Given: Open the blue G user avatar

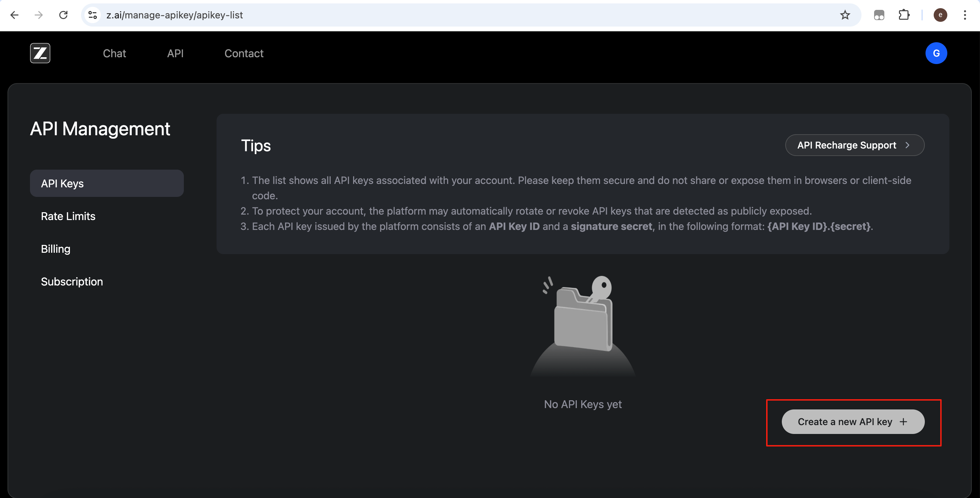Looking at the screenshot, I should [936, 53].
